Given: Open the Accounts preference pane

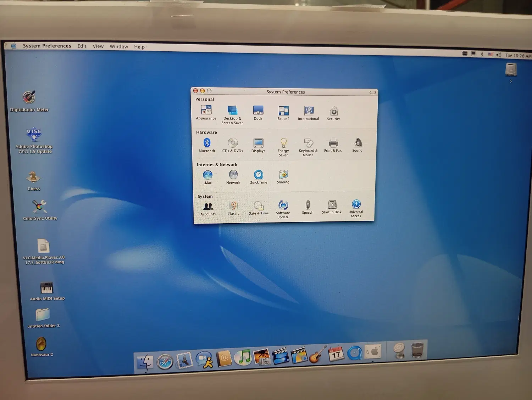Looking at the screenshot, I should click(208, 209).
